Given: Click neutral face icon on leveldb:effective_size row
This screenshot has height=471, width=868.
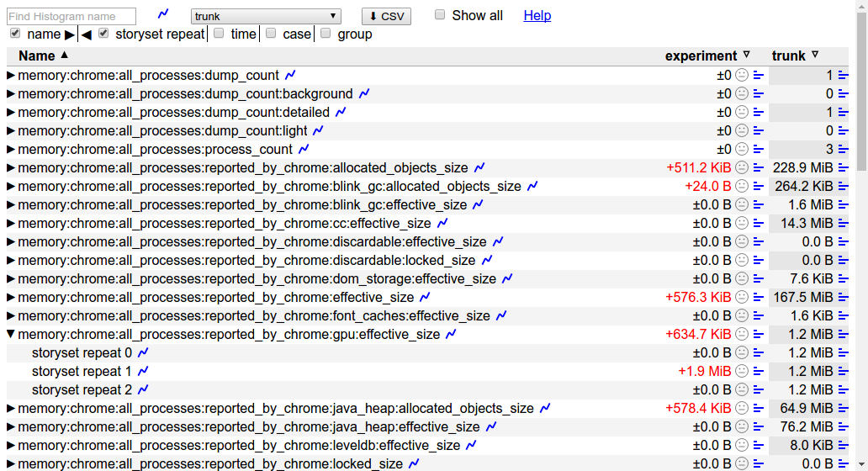Looking at the screenshot, I should (x=742, y=445).
